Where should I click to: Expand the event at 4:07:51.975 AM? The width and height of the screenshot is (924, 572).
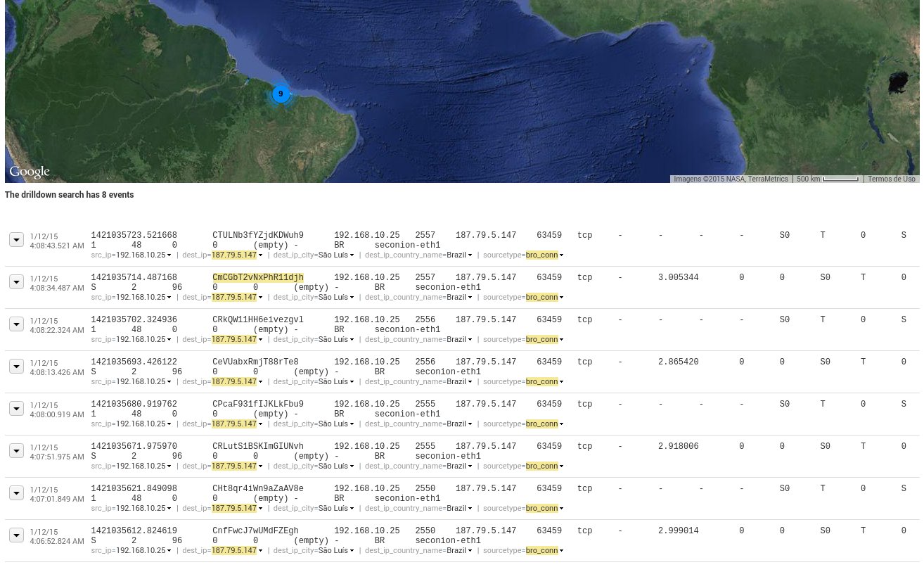(x=16, y=451)
